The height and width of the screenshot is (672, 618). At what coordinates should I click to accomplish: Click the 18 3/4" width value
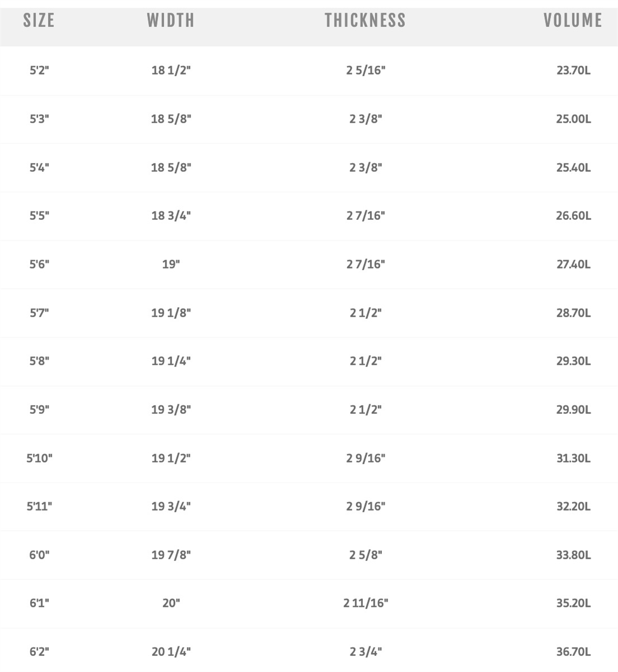point(170,216)
